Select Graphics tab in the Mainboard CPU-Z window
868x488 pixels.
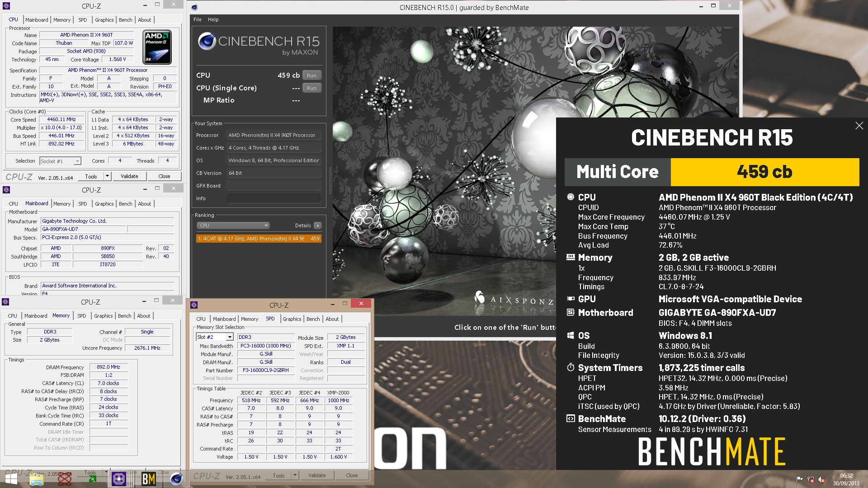104,204
